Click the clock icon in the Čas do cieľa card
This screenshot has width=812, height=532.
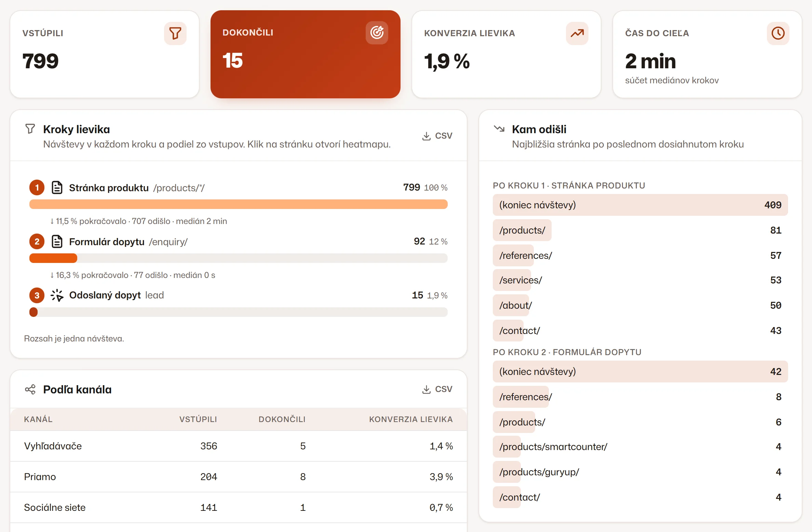778,33
